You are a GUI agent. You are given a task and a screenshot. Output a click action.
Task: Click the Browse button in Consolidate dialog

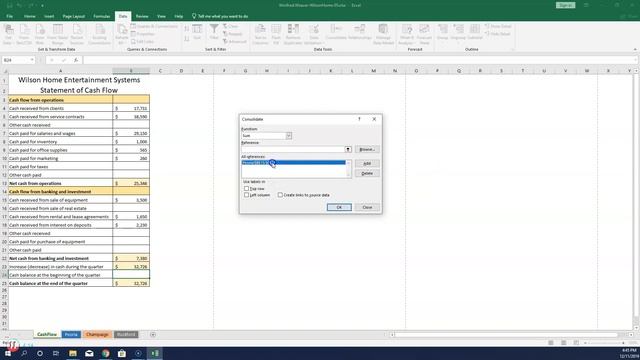click(x=367, y=149)
